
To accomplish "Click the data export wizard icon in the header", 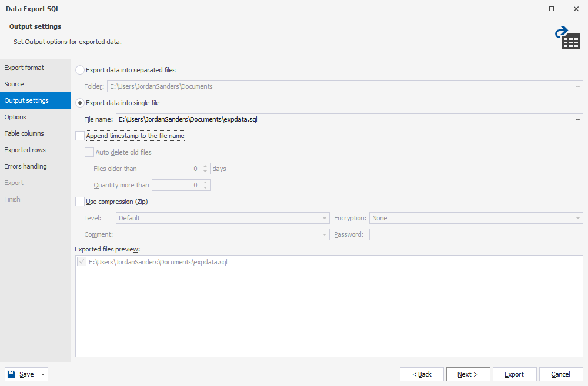I will (568, 36).
